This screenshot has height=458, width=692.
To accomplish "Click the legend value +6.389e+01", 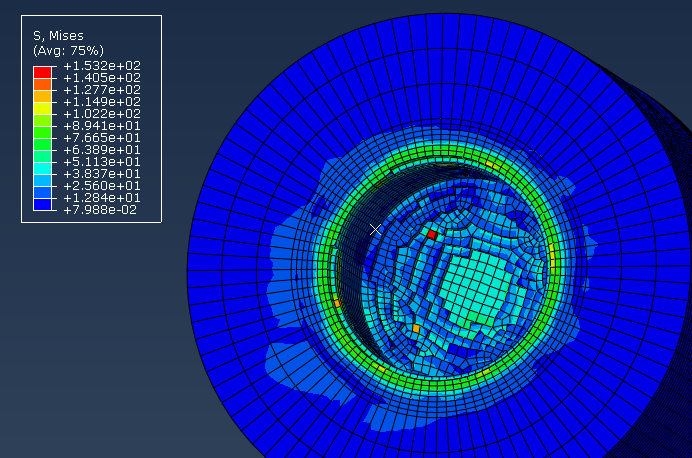I will click(x=102, y=150).
